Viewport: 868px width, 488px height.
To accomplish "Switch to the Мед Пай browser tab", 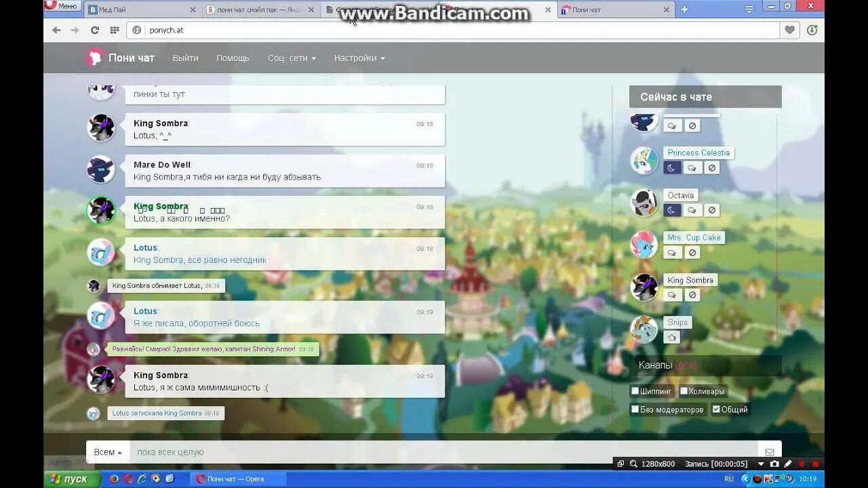I will [x=142, y=9].
